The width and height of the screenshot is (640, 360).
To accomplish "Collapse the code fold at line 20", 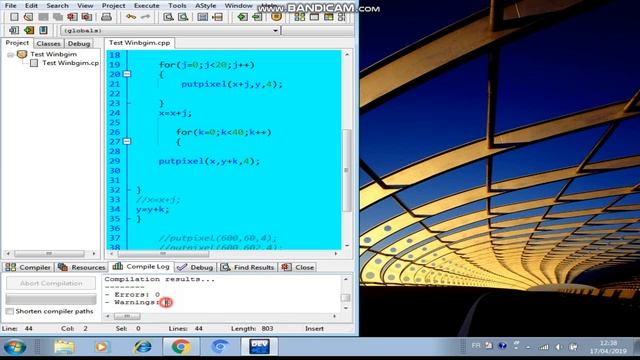I will (x=127, y=74).
